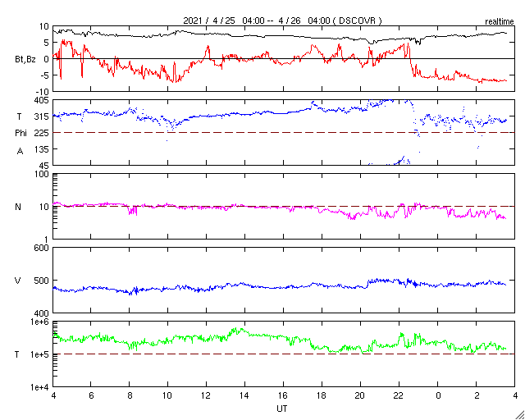The width and height of the screenshot is (525, 420).
Task: Click the '14' hour tick label
Action: coord(244,395)
